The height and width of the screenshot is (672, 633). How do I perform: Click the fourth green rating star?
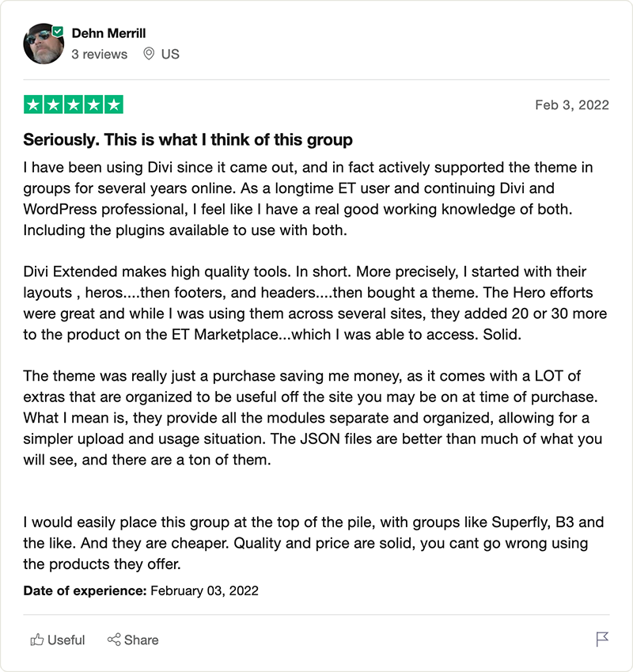(93, 104)
